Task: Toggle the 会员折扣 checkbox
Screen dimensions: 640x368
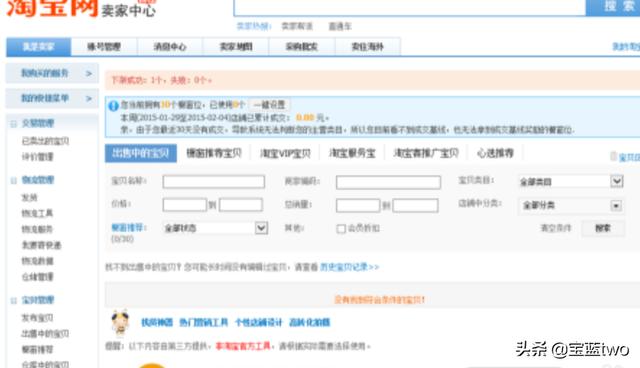Action: tap(341, 229)
